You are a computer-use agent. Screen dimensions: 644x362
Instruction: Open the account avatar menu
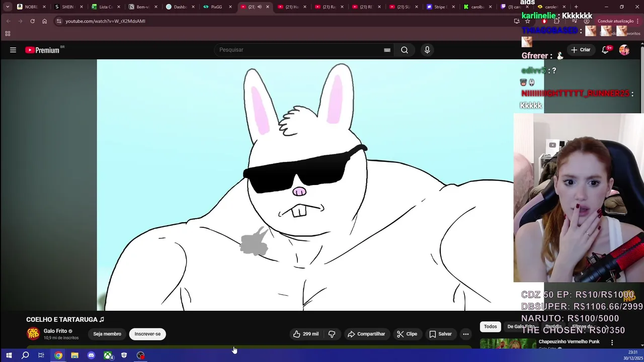click(x=624, y=50)
